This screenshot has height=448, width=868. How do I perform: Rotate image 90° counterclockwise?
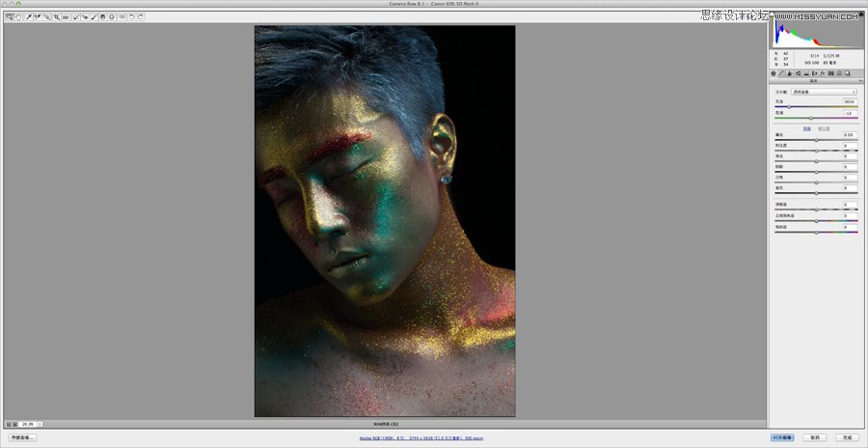point(132,16)
